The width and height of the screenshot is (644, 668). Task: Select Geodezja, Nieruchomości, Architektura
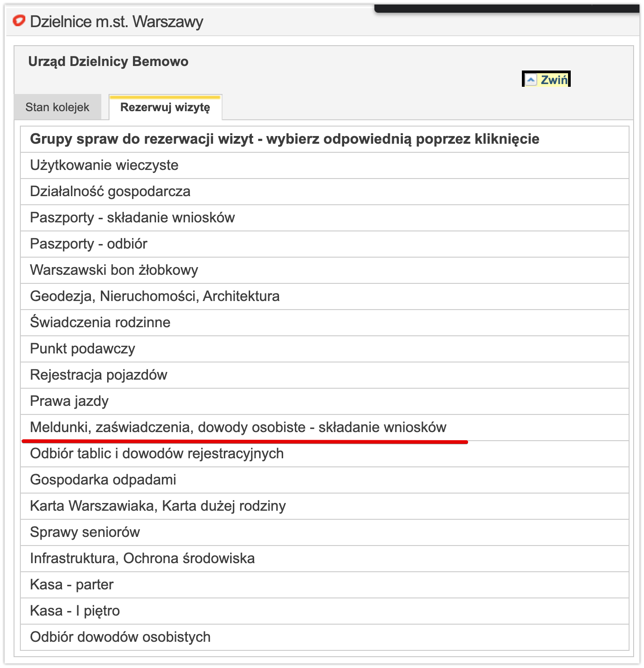tap(325, 296)
